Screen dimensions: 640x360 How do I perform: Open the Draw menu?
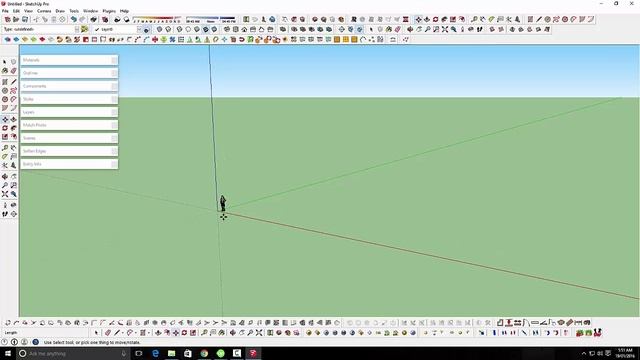click(60, 11)
